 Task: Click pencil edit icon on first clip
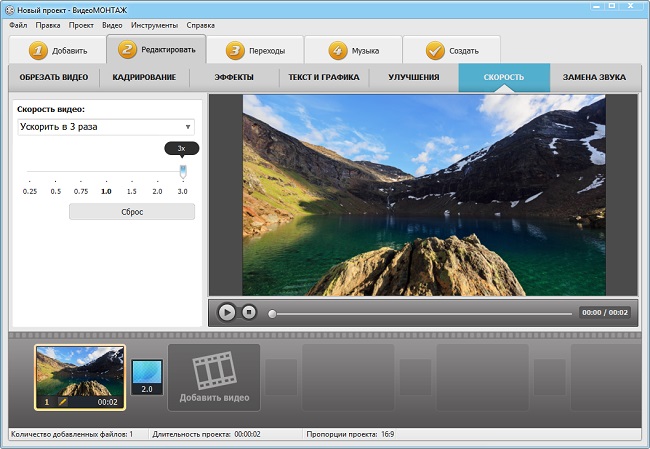tap(60, 401)
